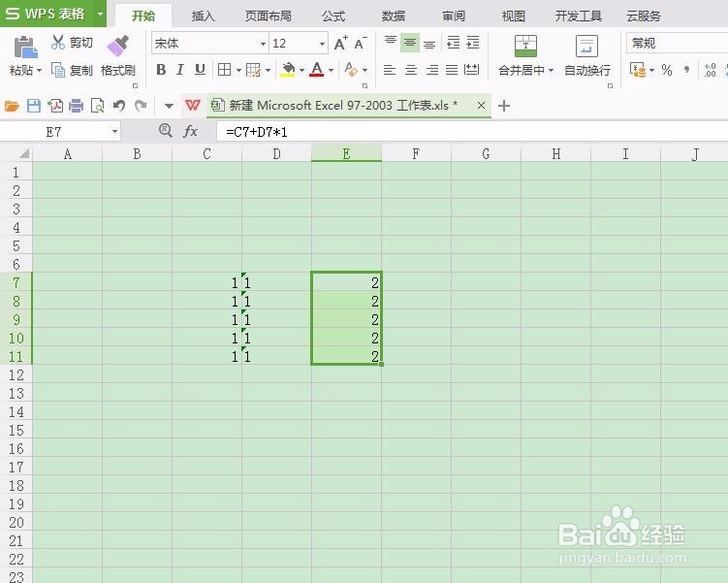The image size is (728, 583).
Task: Save the workbook with disk icon
Action: point(33,106)
